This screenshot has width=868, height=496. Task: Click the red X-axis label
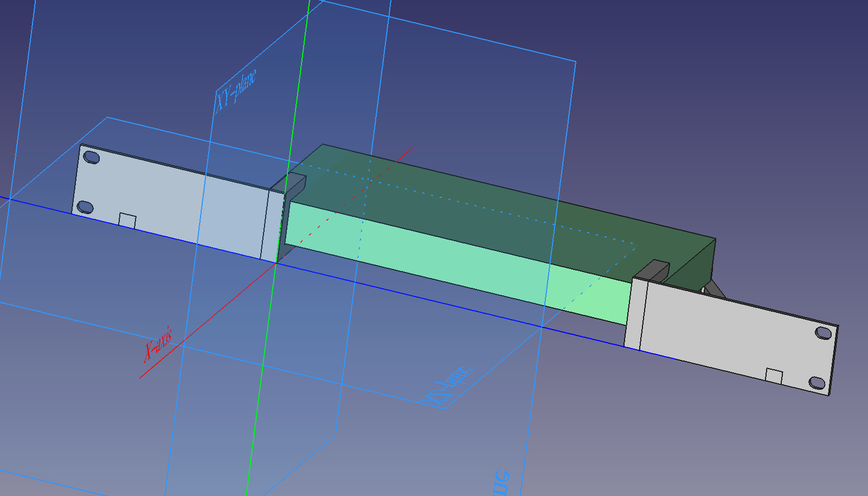[158, 344]
